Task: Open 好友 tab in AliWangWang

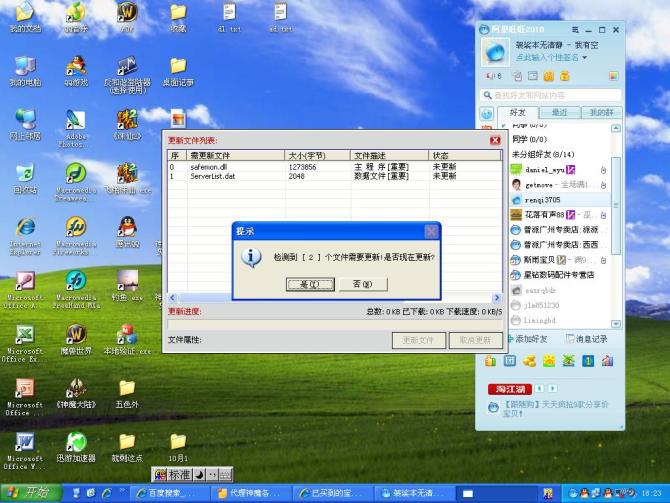Action: tap(517, 113)
